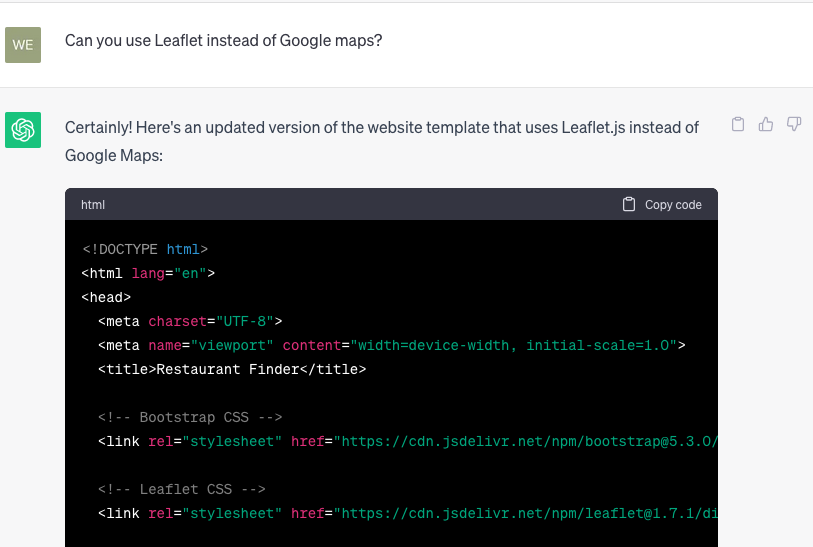The width and height of the screenshot is (813, 547).
Task: Copy the response with the clipboard icon
Action: point(738,124)
